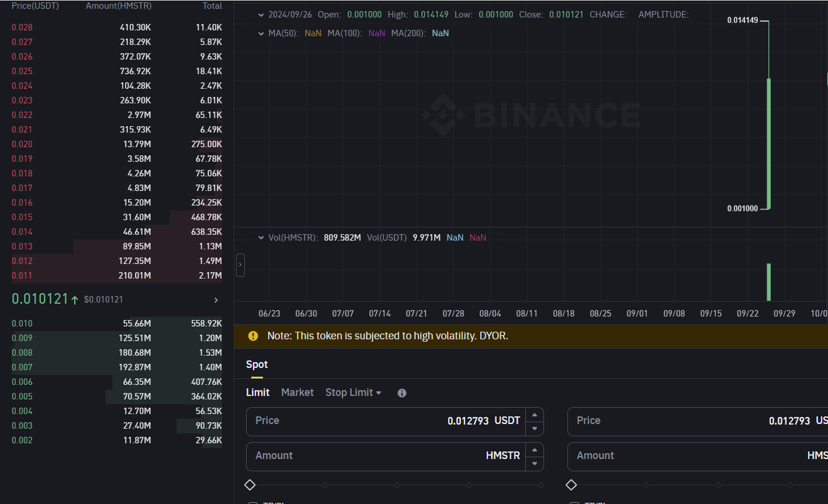Tick the TP/SL checkbox in right order form

pos(574,503)
